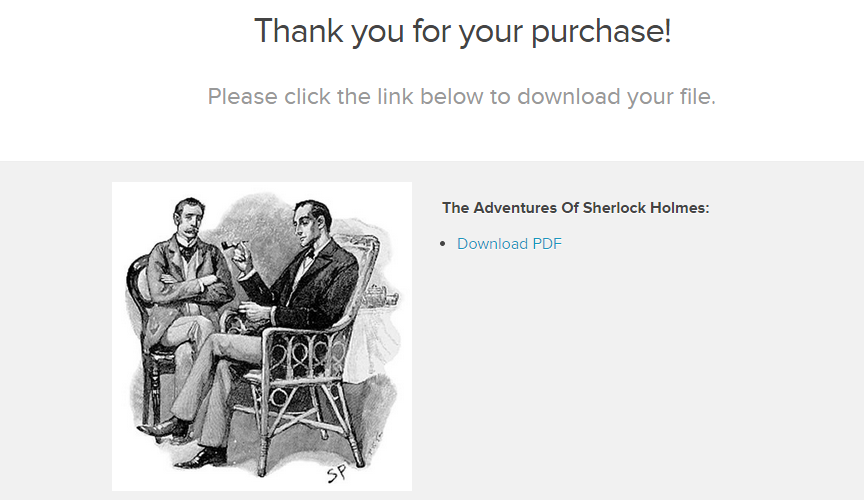This screenshot has height=500, width=864.
Task: Click the black shoes of the left man
Action: point(165,429)
